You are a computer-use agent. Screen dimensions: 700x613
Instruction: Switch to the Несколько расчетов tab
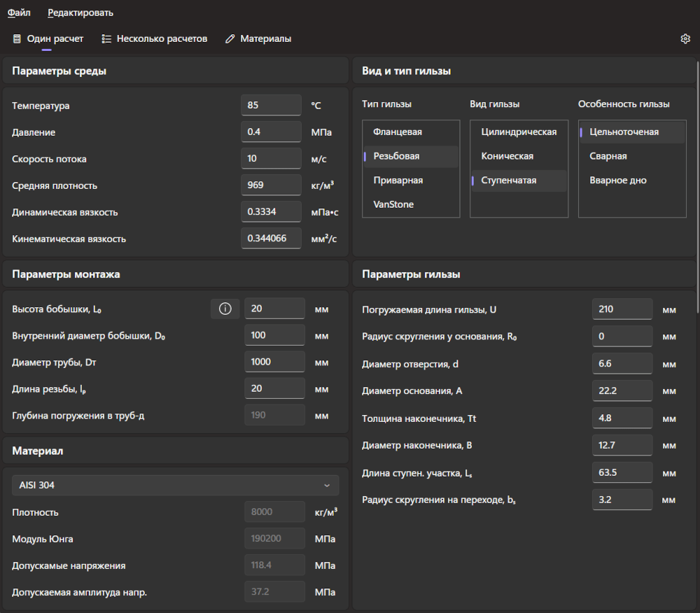155,38
